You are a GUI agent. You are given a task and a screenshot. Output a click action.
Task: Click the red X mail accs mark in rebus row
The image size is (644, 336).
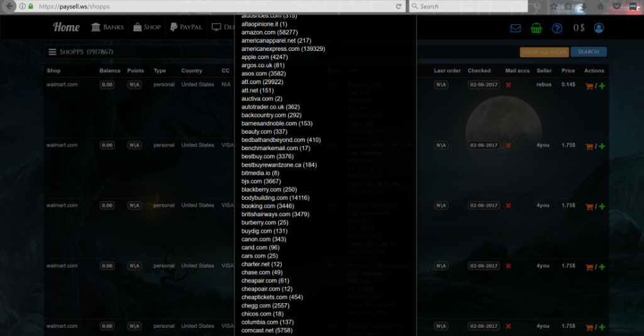(x=508, y=85)
